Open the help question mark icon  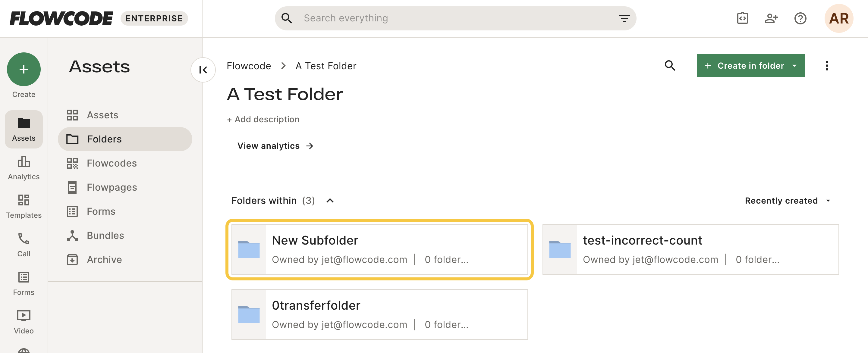[x=800, y=18]
